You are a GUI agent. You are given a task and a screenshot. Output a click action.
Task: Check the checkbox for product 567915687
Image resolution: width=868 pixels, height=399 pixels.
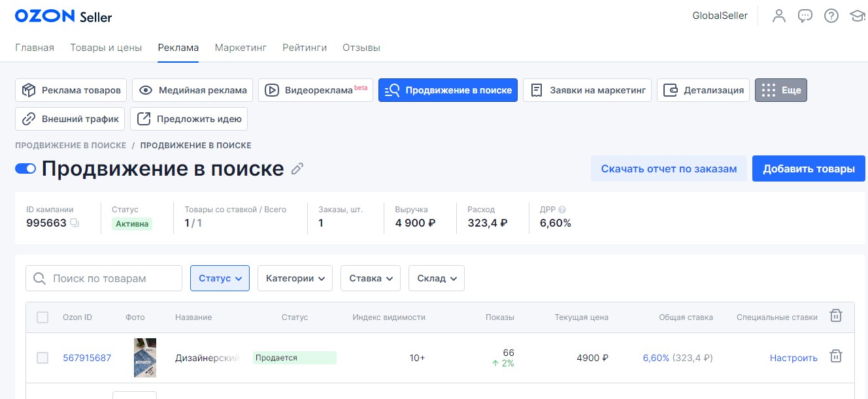coord(42,358)
